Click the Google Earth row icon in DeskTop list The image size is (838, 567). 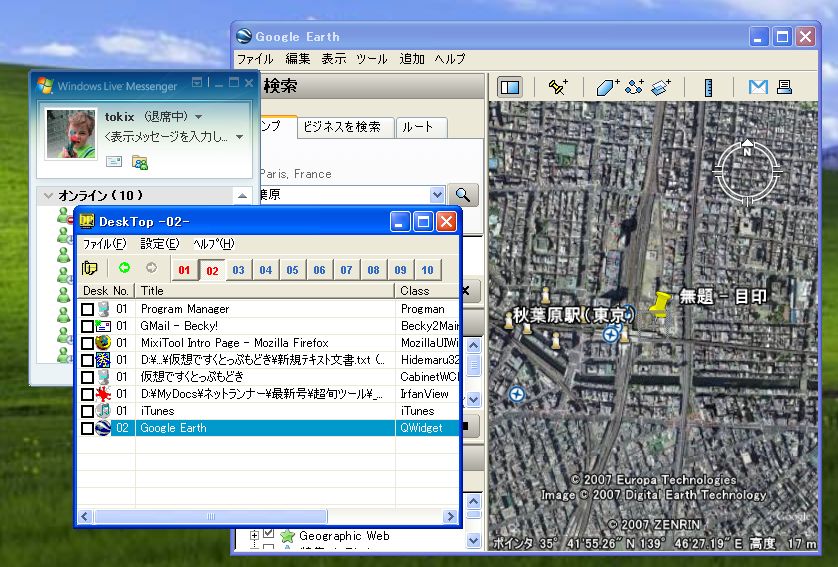tap(103, 428)
